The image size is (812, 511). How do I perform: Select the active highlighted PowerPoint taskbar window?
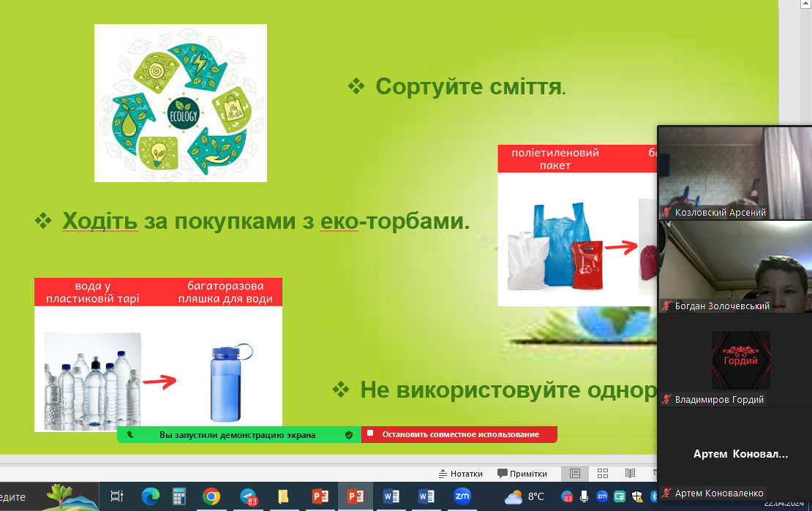point(356,496)
